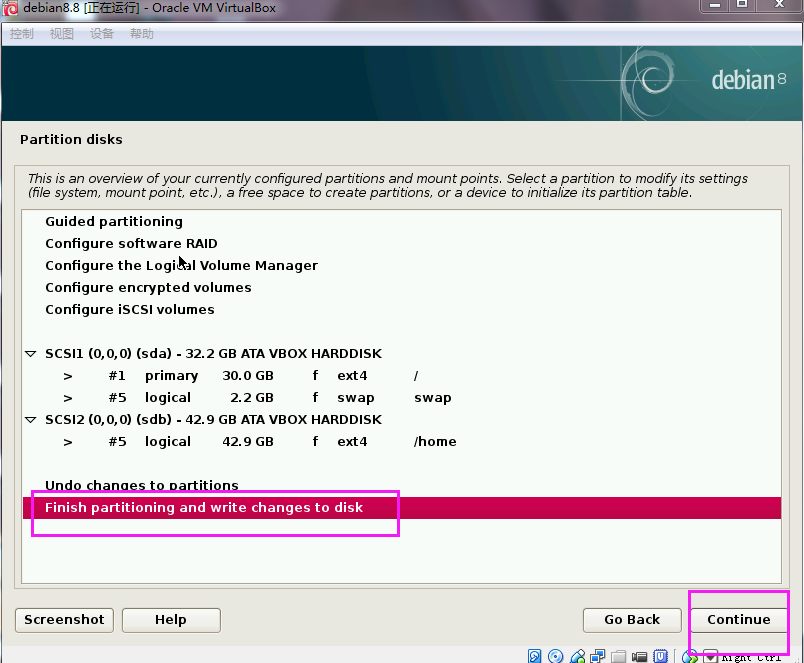
Task: Open the 控制 menu
Action: click(21, 34)
